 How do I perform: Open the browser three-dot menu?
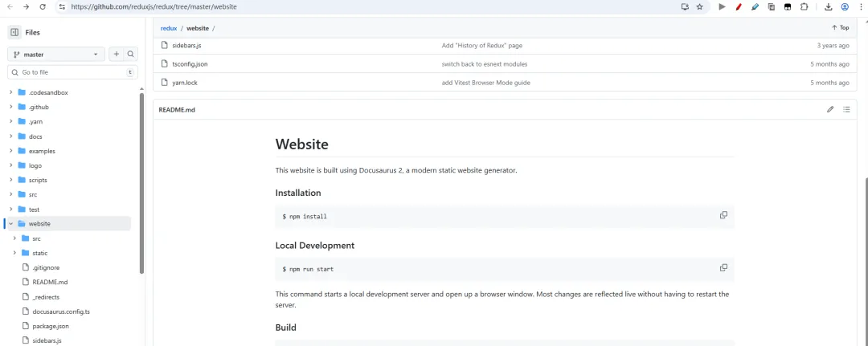click(861, 7)
